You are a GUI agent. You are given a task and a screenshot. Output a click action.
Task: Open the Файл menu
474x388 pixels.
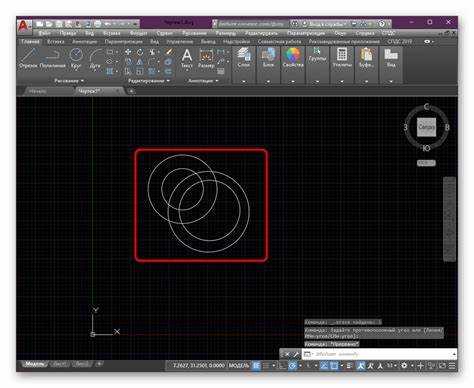click(44, 33)
